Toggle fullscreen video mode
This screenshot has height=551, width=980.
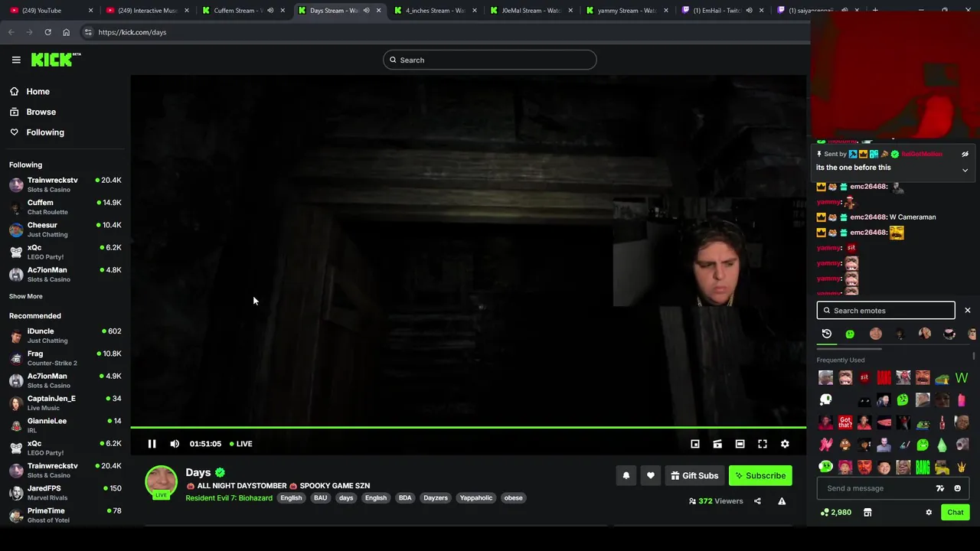(x=763, y=444)
